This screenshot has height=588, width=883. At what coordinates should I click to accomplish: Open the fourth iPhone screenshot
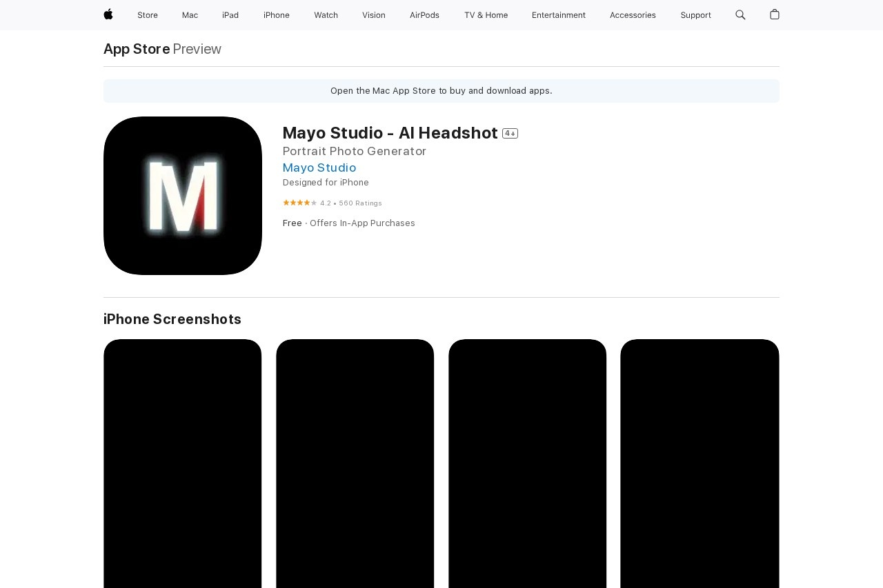click(x=700, y=463)
